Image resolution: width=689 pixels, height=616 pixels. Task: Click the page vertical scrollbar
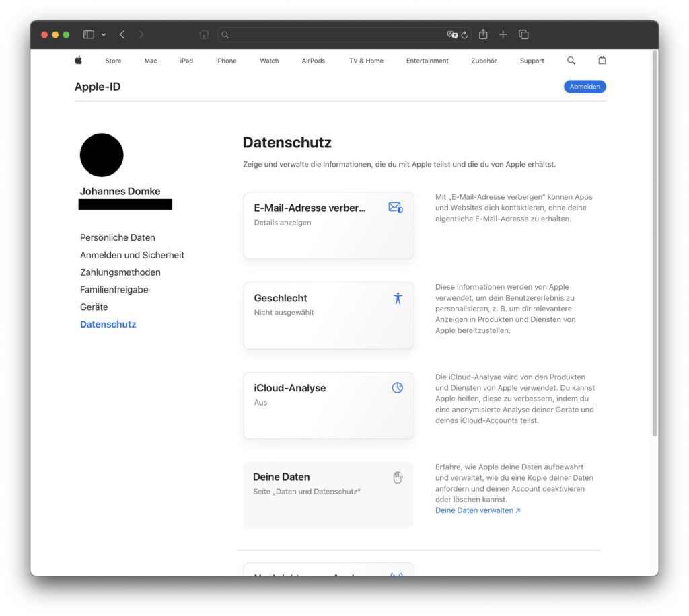655,243
